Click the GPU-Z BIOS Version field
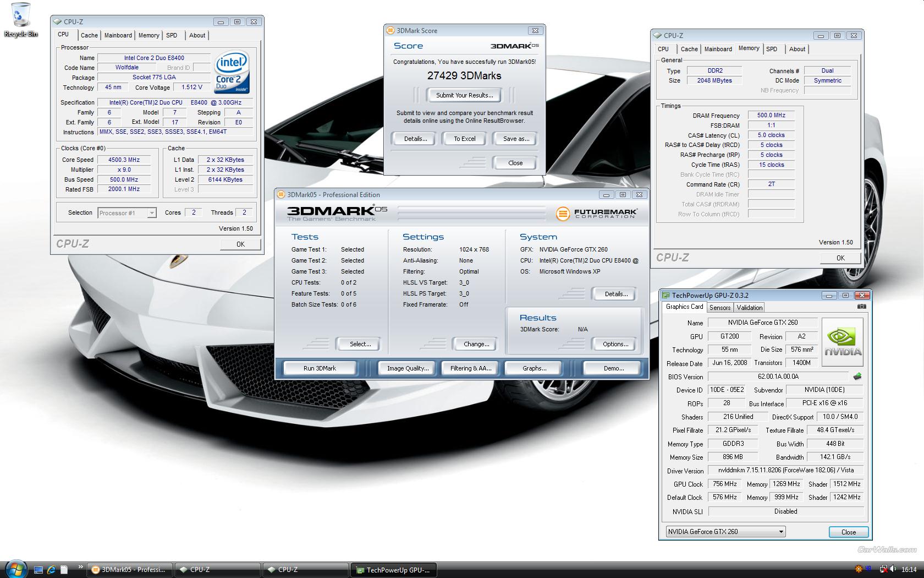The height and width of the screenshot is (578, 924). point(778,377)
